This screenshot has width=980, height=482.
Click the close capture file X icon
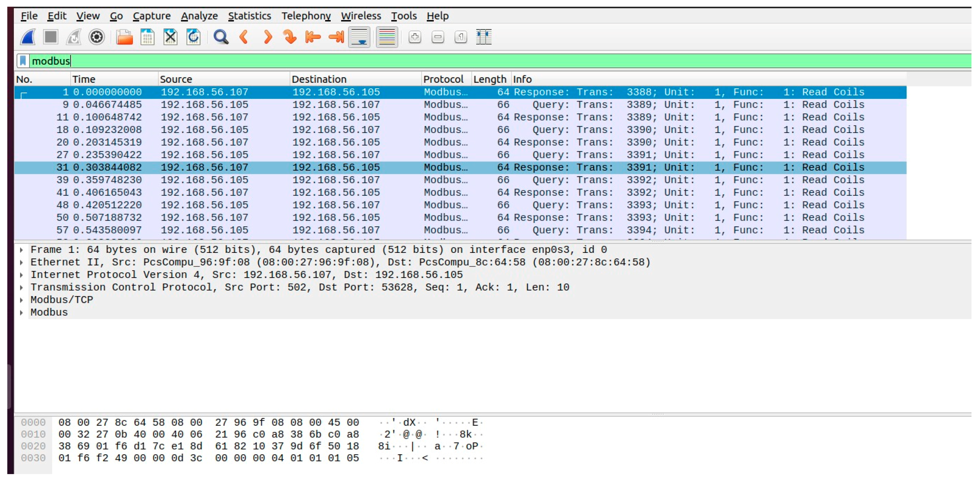[x=170, y=37]
